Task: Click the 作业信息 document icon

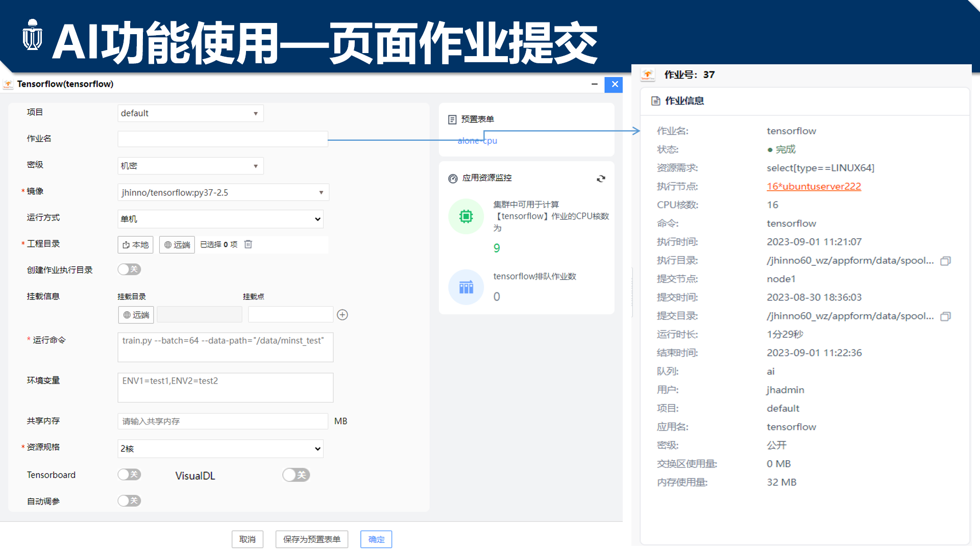Action: pos(656,101)
